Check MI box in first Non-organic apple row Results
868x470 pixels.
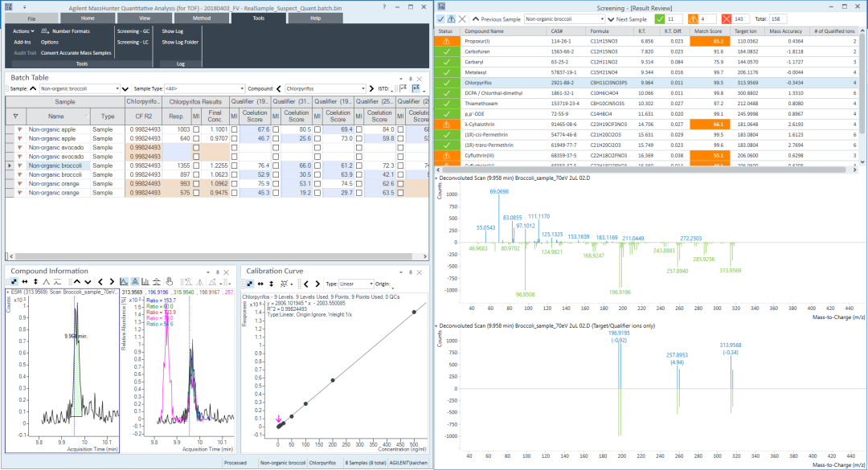tap(196, 129)
